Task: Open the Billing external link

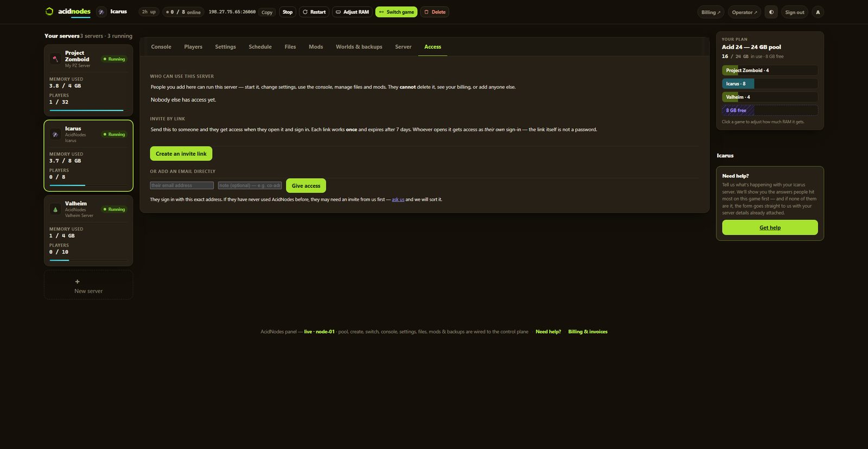Action: 711,12
